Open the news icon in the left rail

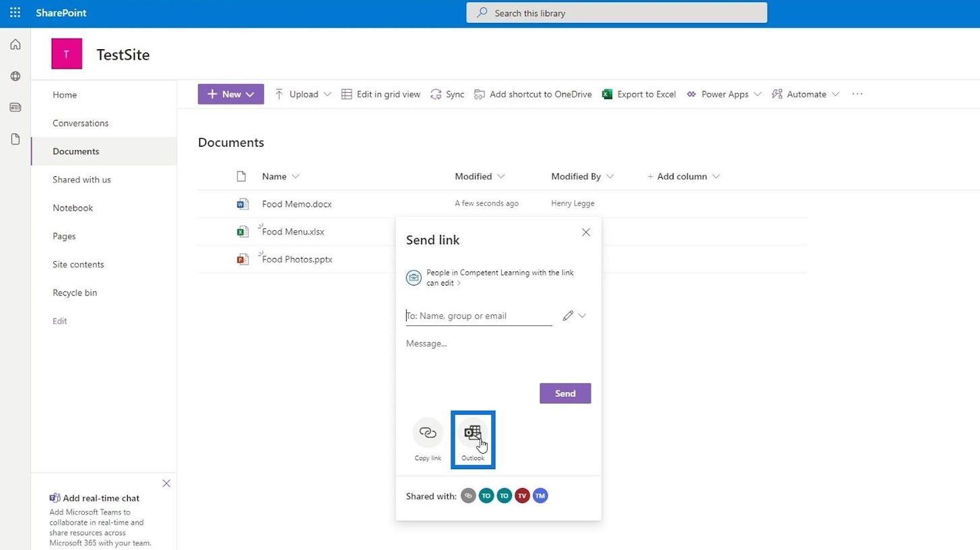pos(15,107)
